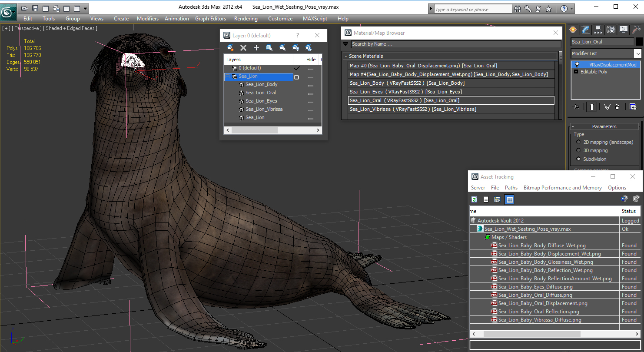
Task: Open the Rendering menu
Action: (246, 19)
